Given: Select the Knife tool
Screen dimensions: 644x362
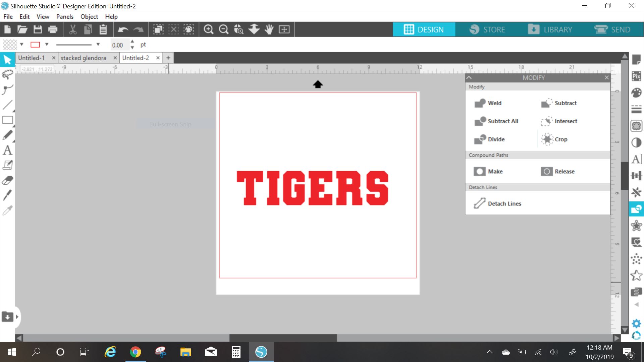Looking at the screenshot, I should pos(7,195).
